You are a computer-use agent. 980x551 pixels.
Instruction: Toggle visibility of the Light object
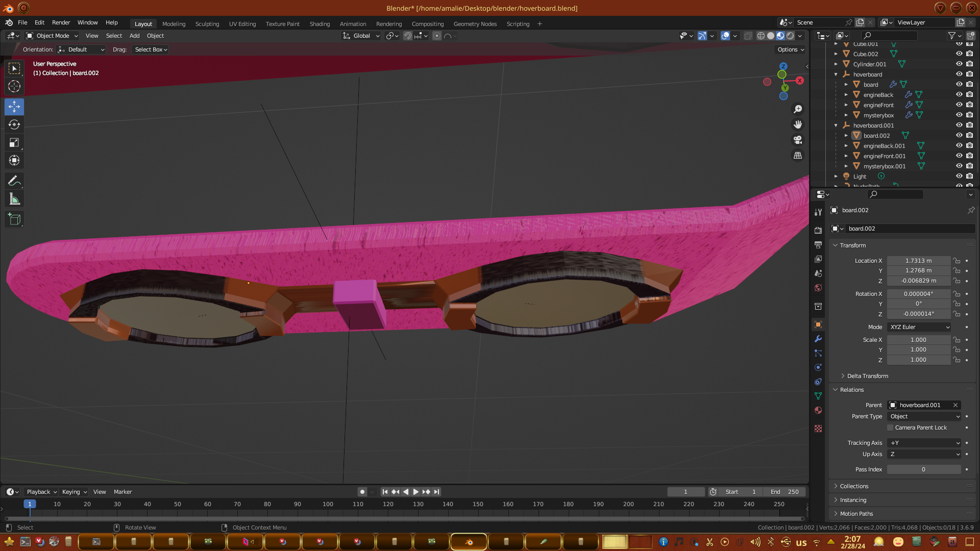959,177
